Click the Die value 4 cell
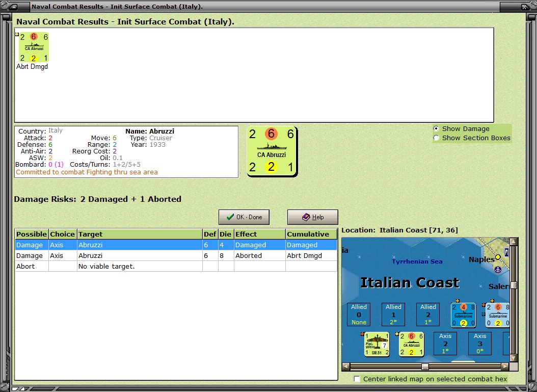The height and width of the screenshot is (392, 537). 226,245
